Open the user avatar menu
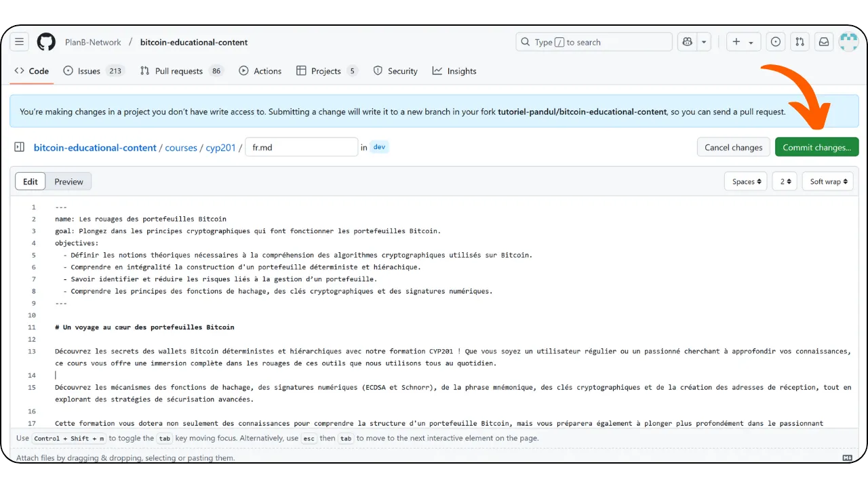The height and width of the screenshot is (488, 868). tap(849, 42)
